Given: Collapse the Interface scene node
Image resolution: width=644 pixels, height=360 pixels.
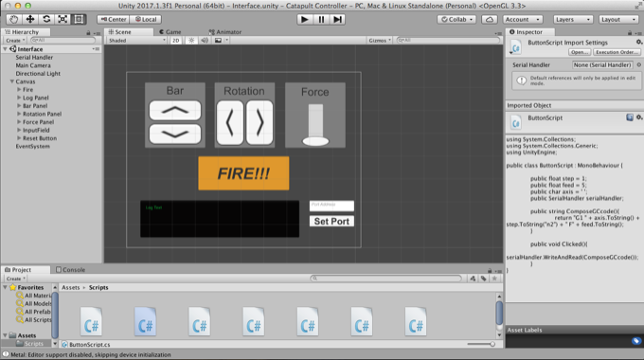Looking at the screenshot, I should 5,49.
